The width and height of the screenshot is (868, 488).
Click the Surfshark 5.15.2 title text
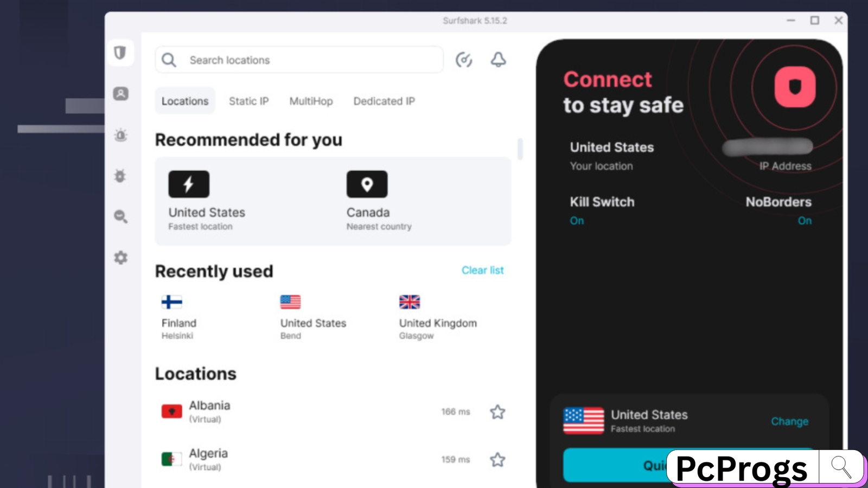pyautogui.click(x=475, y=21)
